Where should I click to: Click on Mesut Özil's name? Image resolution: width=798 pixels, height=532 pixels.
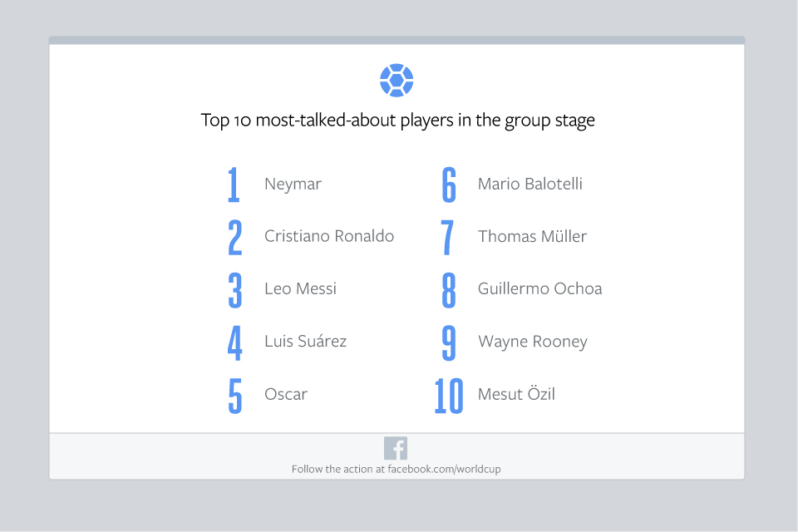[516, 394]
